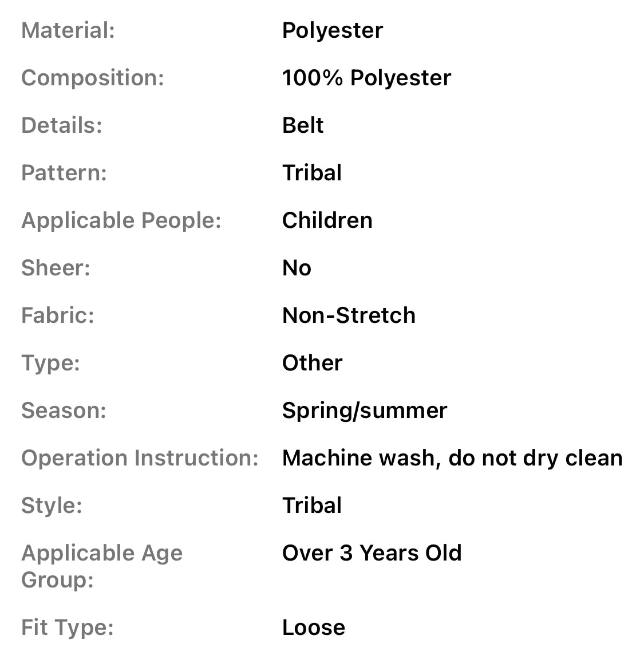Image resolution: width=644 pixels, height=655 pixels.
Task: Click the Material label
Action: pos(68,30)
